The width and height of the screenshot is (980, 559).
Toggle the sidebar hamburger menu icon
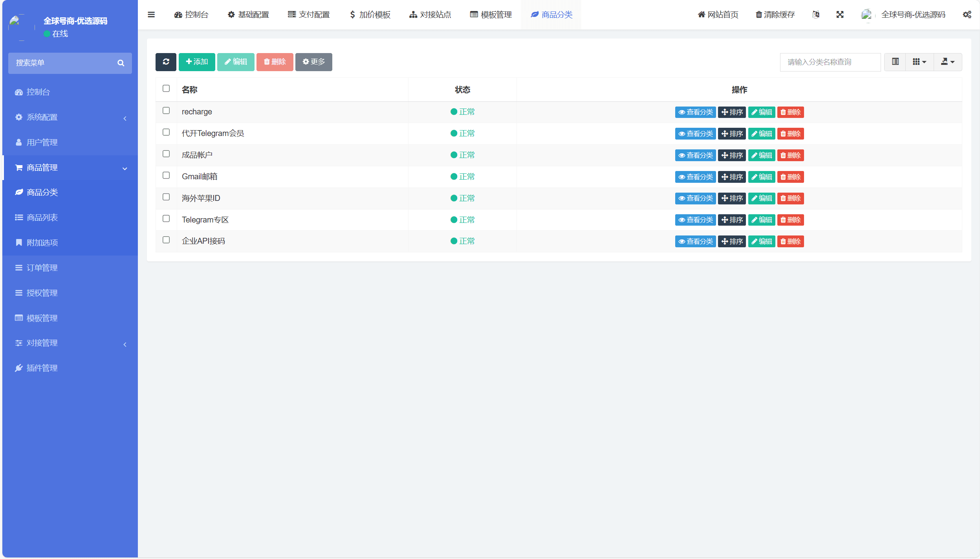[151, 15]
